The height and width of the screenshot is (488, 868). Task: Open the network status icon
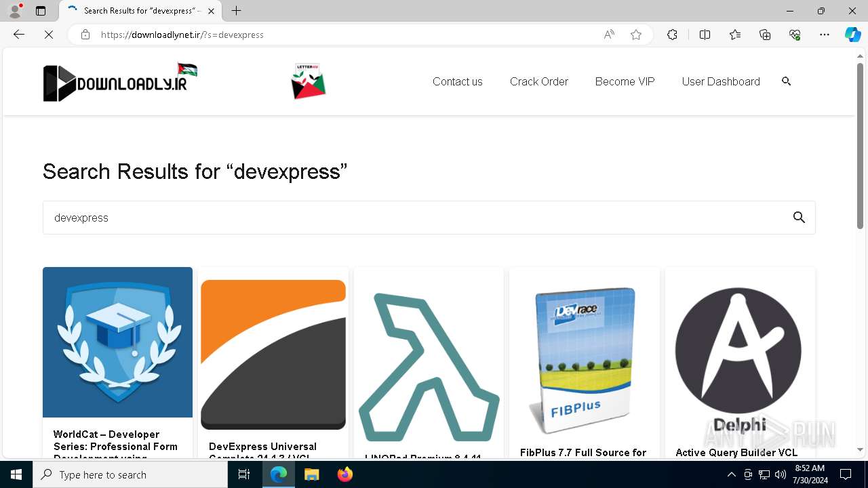pyautogui.click(x=764, y=474)
